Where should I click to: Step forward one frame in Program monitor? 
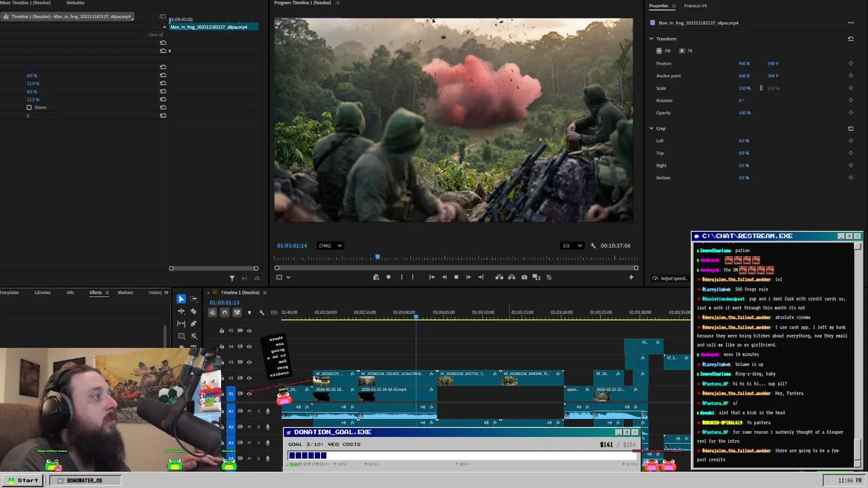coord(468,277)
